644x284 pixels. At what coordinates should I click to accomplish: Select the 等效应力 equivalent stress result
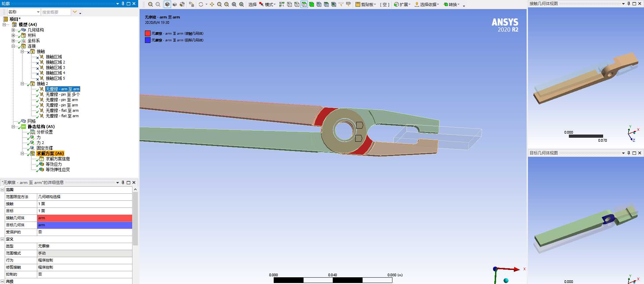click(x=54, y=164)
